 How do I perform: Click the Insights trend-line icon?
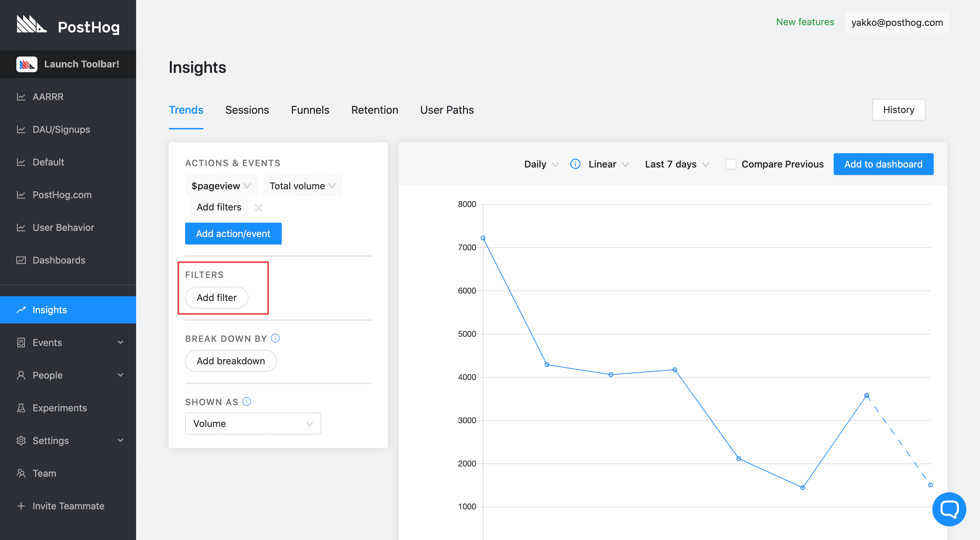(21, 310)
